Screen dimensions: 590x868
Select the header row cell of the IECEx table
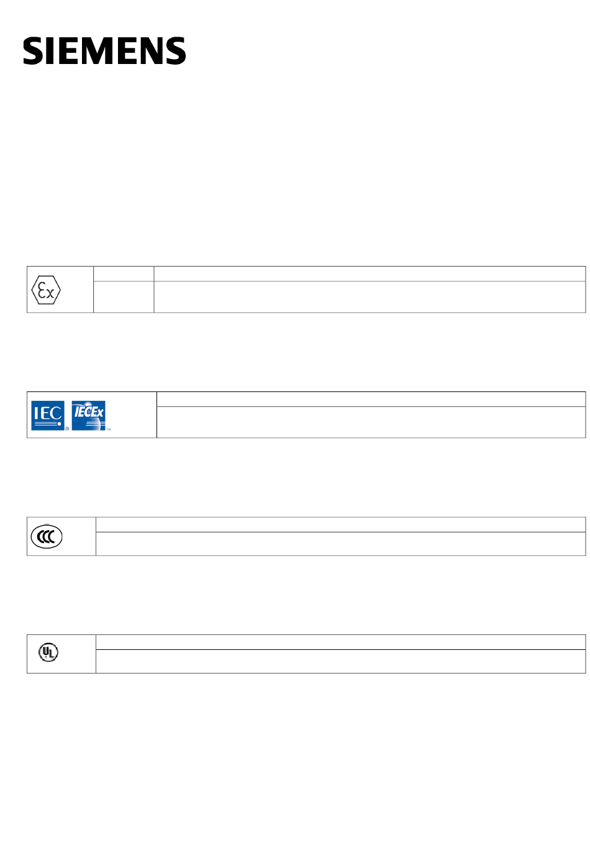click(371, 400)
